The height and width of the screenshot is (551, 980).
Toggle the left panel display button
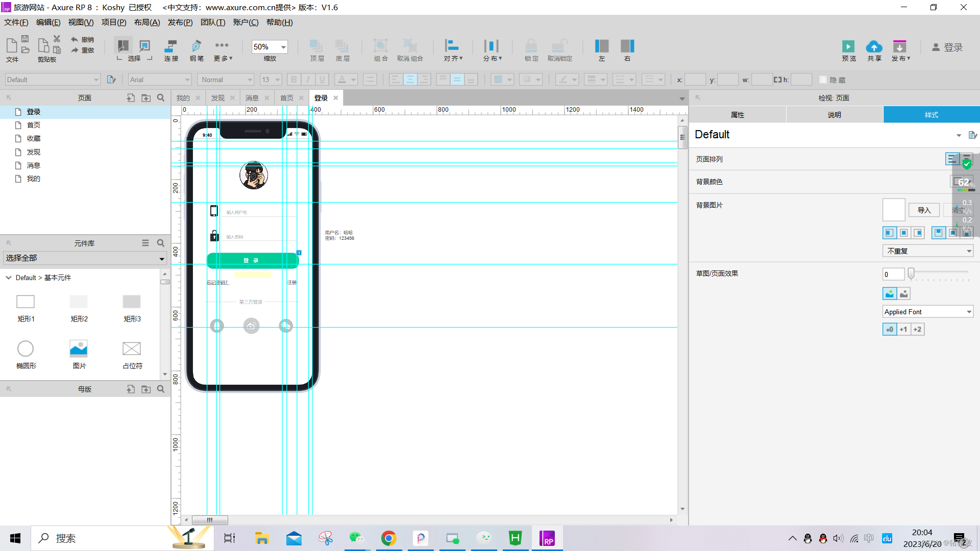(x=601, y=46)
